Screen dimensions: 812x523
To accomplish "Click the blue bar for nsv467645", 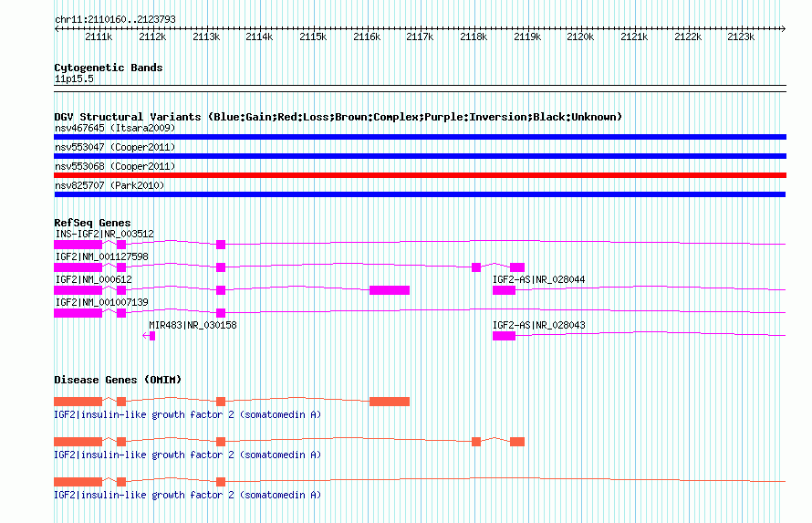I will point(420,137).
